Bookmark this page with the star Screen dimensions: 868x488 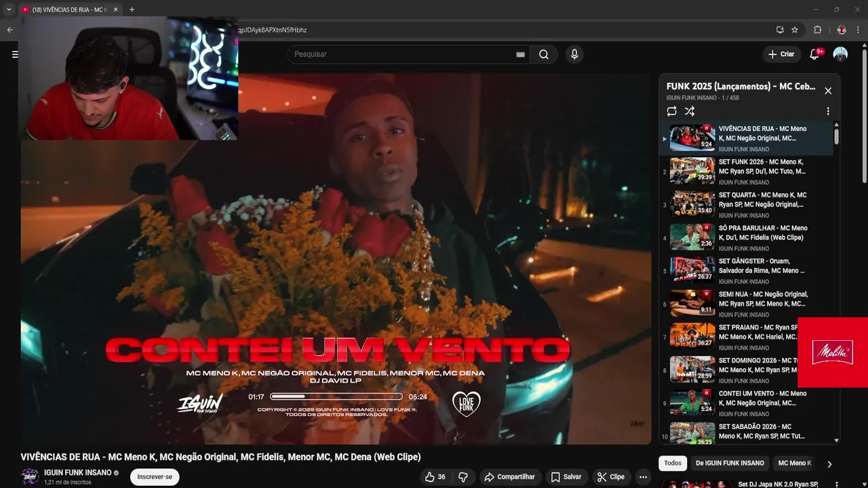click(x=795, y=30)
